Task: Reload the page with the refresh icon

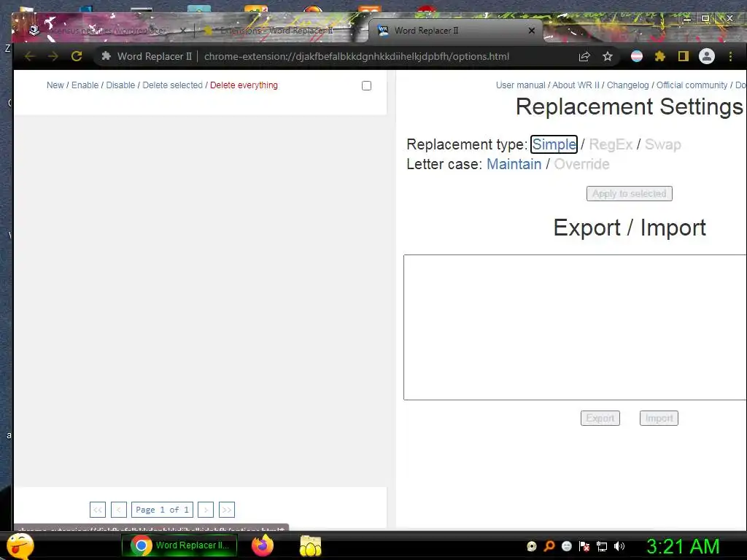Action: (77, 56)
